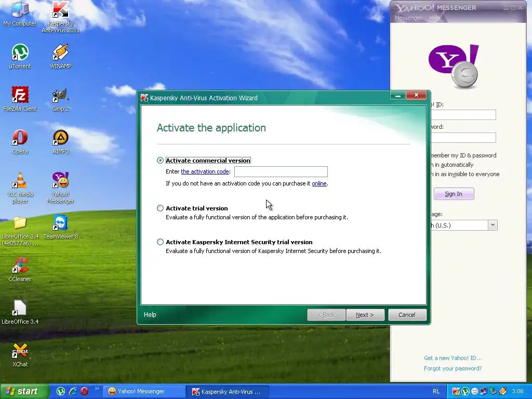532x399 pixels.
Task: Click Next in the Activation Wizard
Action: click(x=365, y=315)
